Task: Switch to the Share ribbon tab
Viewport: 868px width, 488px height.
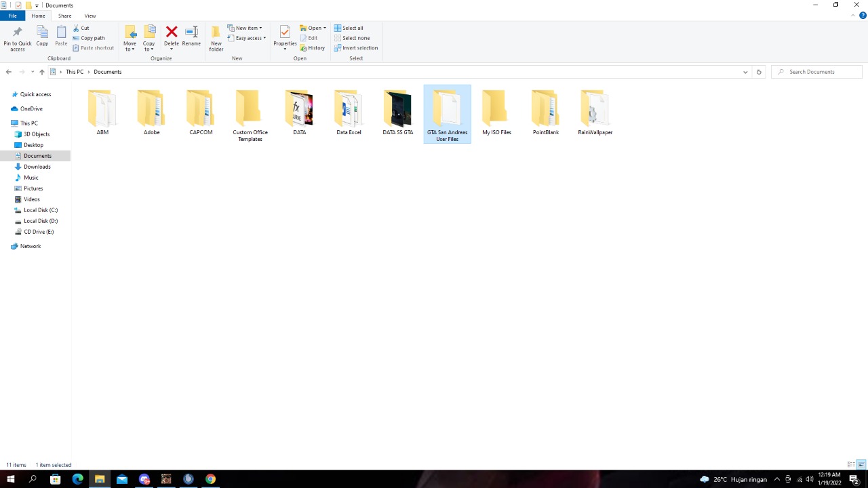Action: 64,16
